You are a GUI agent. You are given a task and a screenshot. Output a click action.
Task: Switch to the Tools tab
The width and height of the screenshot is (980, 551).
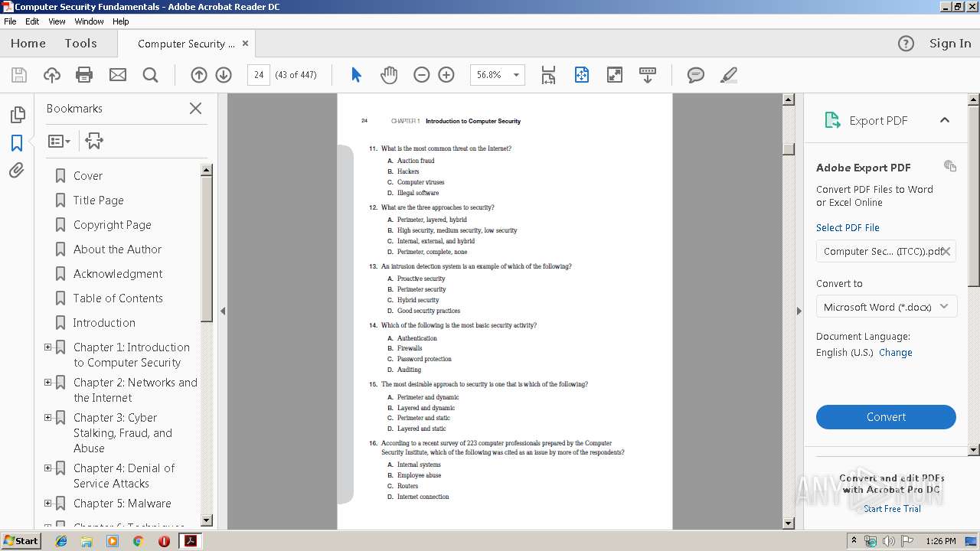pyautogui.click(x=80, y=44)
